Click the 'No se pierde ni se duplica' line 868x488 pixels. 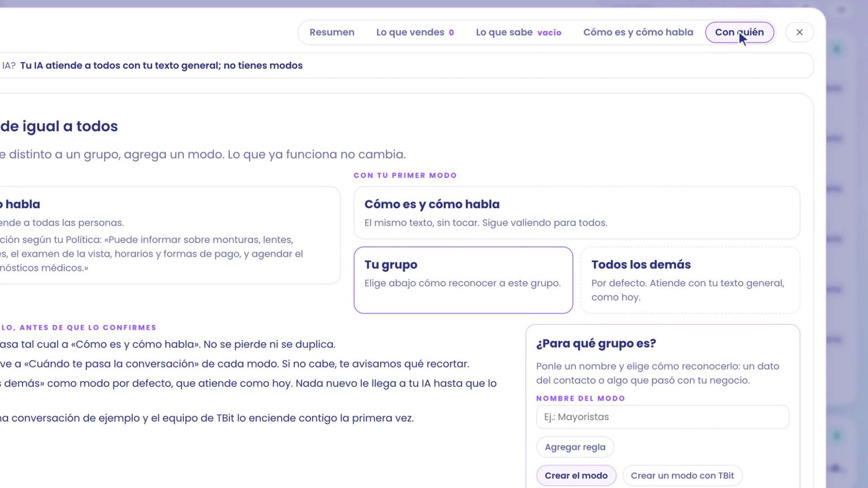click(x=167, y=344)
